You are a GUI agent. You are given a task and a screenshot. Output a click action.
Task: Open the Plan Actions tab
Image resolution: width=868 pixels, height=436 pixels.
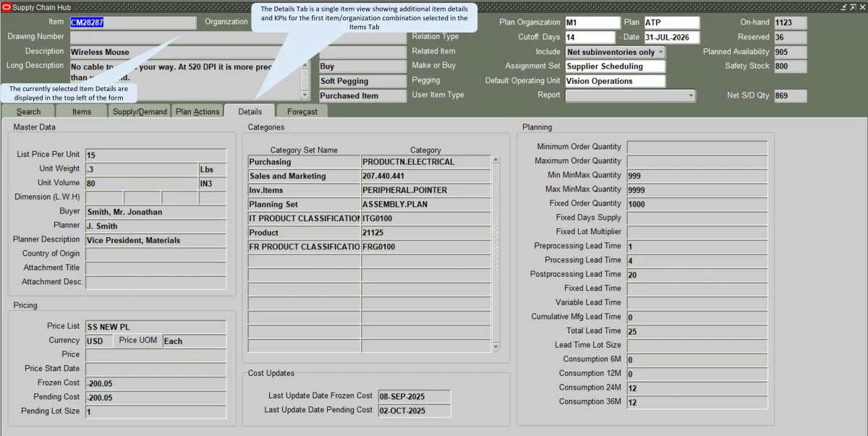coord(197,111)
